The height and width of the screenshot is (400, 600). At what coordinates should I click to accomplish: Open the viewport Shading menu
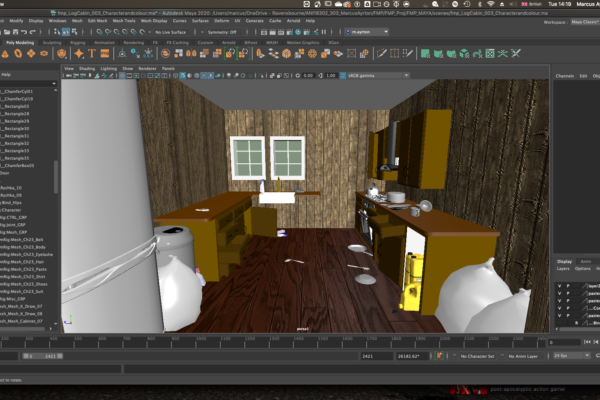[87, 69]
